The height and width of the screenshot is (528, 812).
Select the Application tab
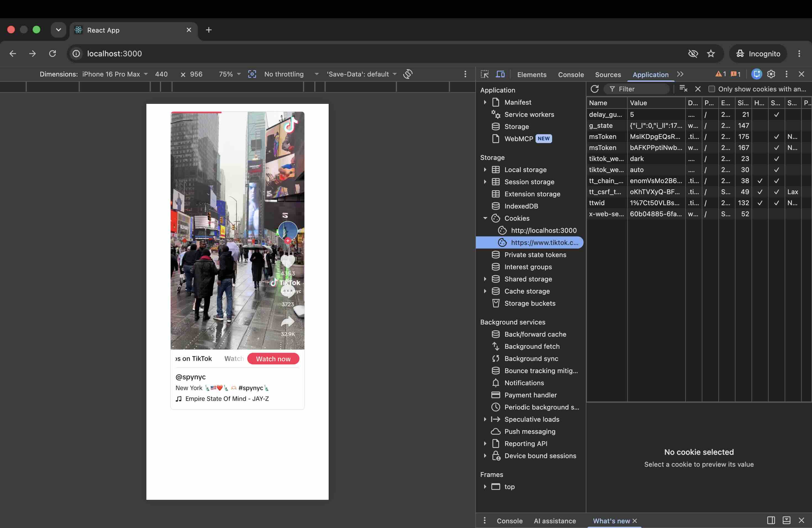point(650,74)
